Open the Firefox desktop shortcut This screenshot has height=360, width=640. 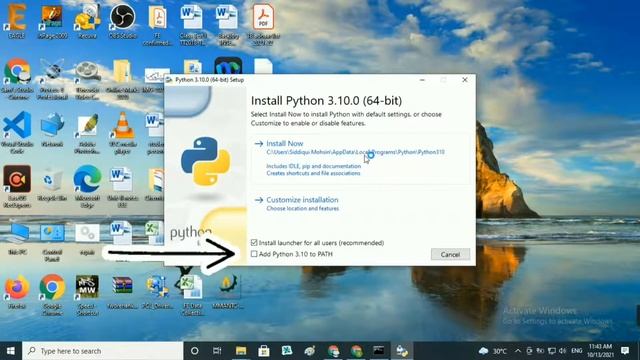pyautogui.click(x=17, y=291)
